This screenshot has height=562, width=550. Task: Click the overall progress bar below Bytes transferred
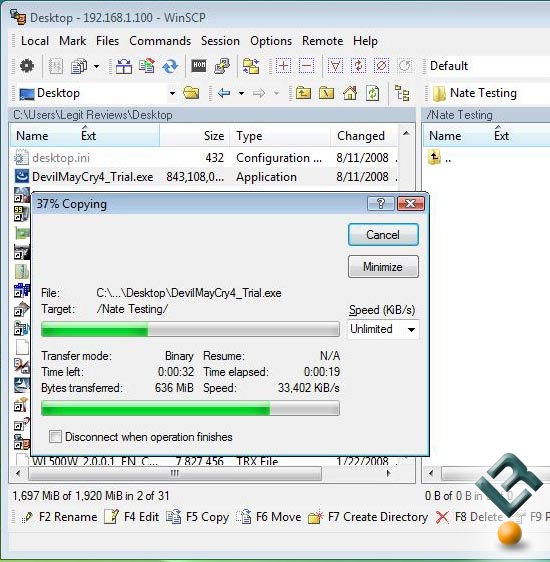(x=190, y=408)
